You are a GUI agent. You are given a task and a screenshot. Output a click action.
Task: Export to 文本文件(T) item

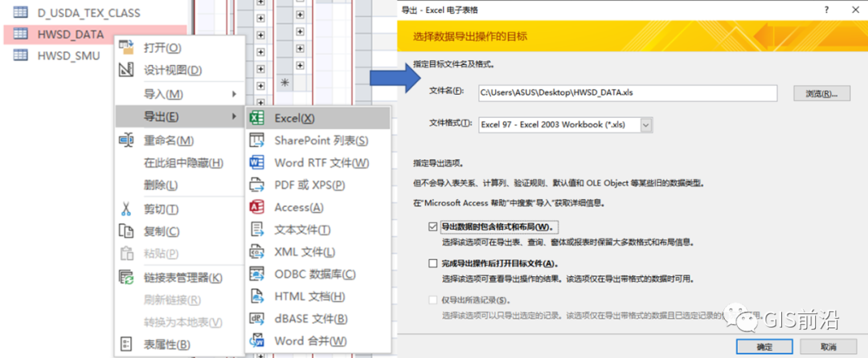(x=318, y=230)
